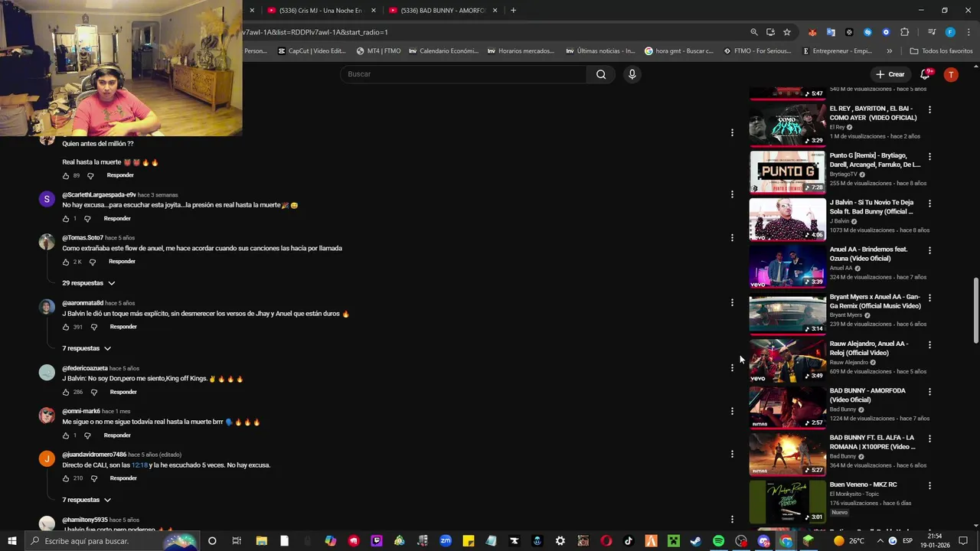Screen dimensions: 980x551
Task: Click the YouTube search magnifier button
Action: [601, 74]
